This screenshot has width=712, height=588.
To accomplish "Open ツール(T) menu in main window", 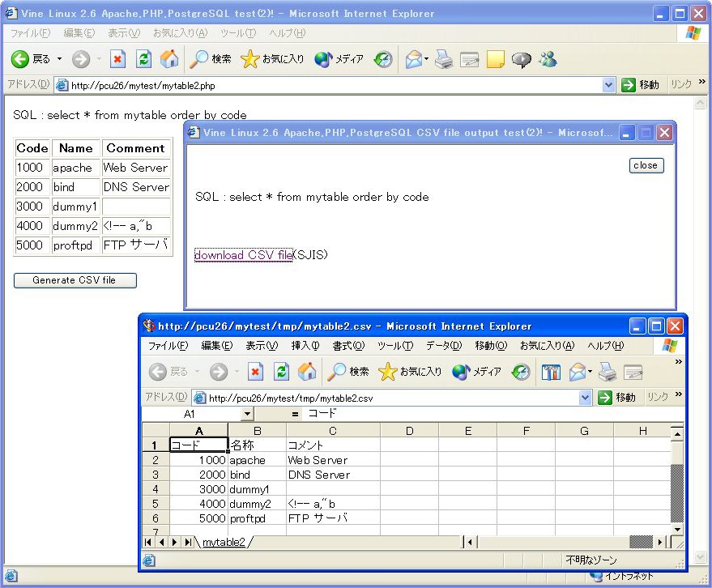I will (x=238, y=33).
